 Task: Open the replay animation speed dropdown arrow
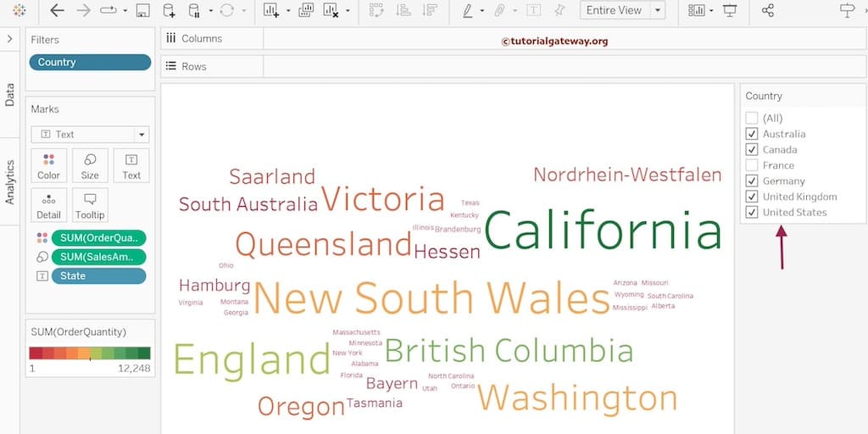point(125,10)
